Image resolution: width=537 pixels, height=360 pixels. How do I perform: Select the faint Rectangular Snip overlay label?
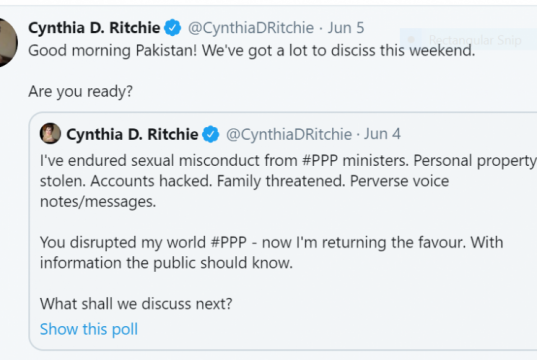[475, 40]
